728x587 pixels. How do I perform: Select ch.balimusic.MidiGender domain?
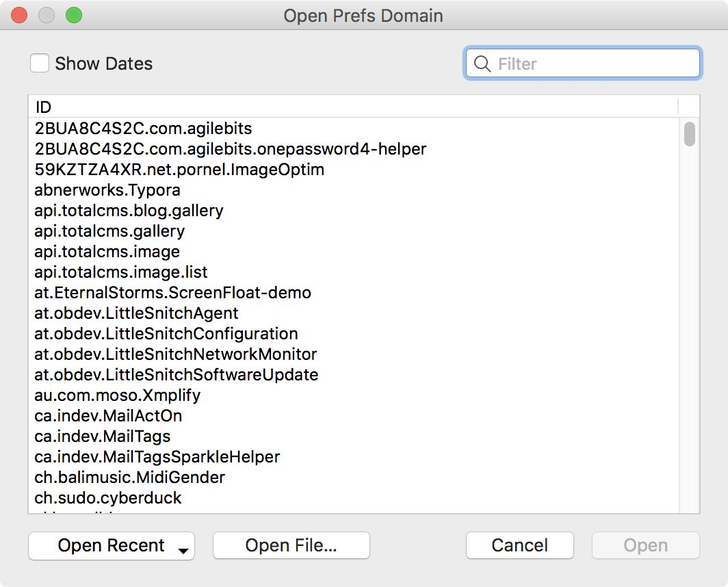point(354,478)
